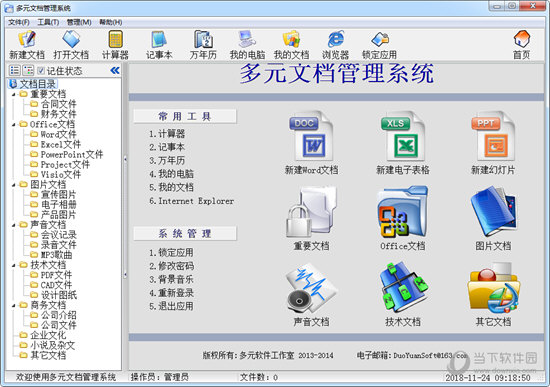Click 1.锁定应用 under 系统管理
Image resolution: width=550 pixels, height=387 pixels.
171,252
